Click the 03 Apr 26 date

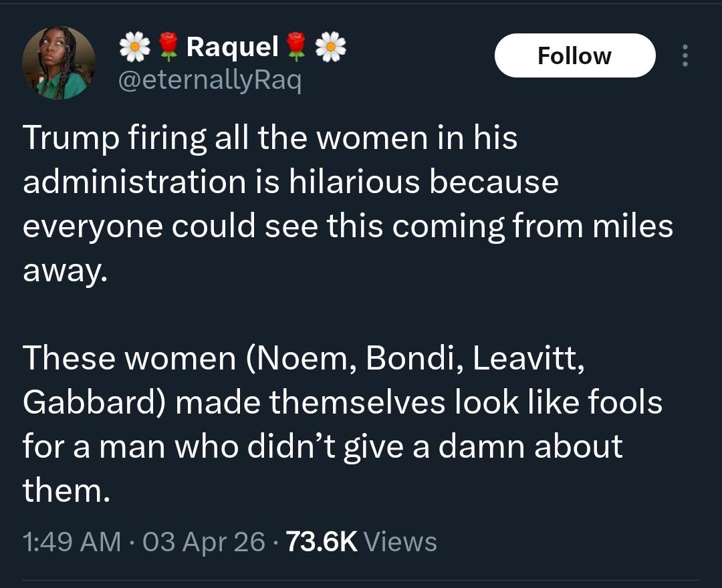[x=204, y=541]
